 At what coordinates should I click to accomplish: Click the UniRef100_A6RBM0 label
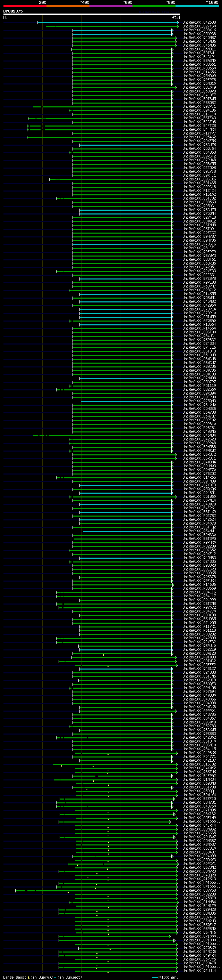pyautogui.click(x=199, y=929)
